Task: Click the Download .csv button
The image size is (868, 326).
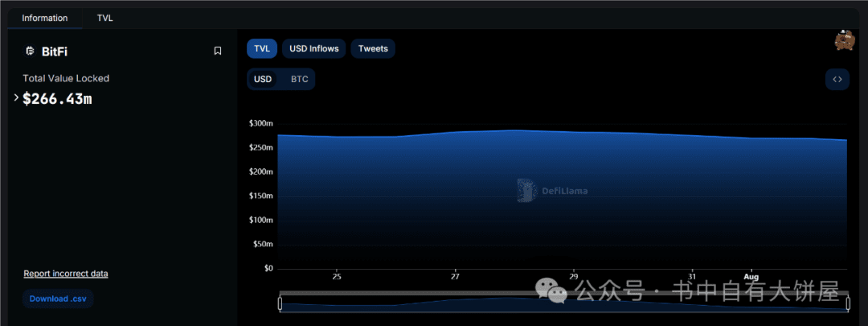Action: pyautogui.click(x=58, y=299)
